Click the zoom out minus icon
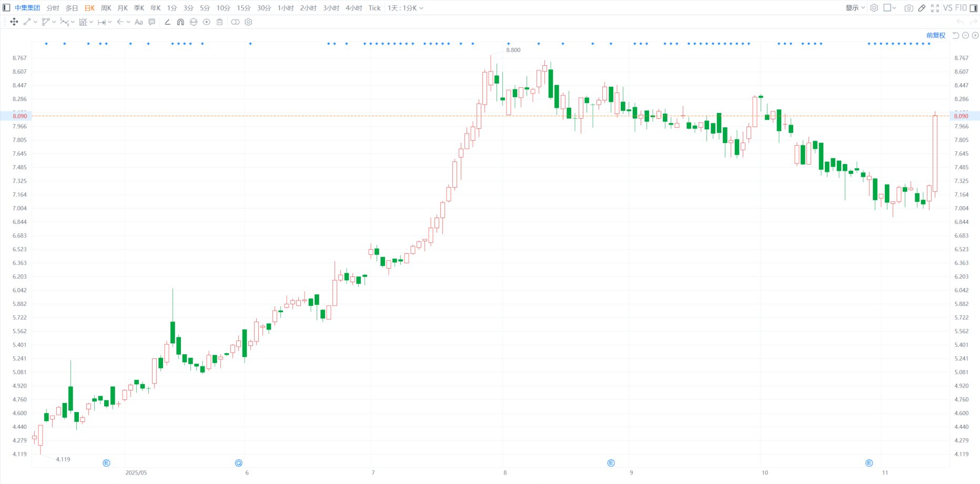 965,35
